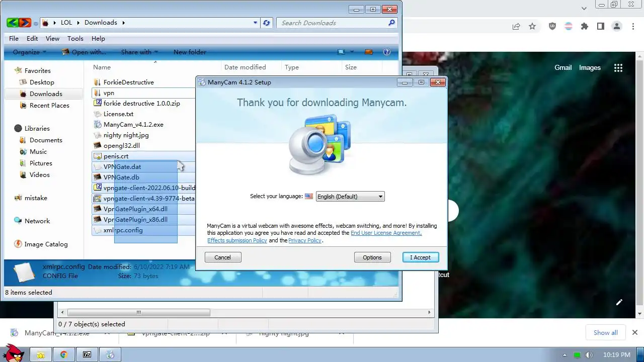644x362 pixels.
Task: Toggle the preview pane icon in Explorer toolbar
Action: (x=369, y=52)
